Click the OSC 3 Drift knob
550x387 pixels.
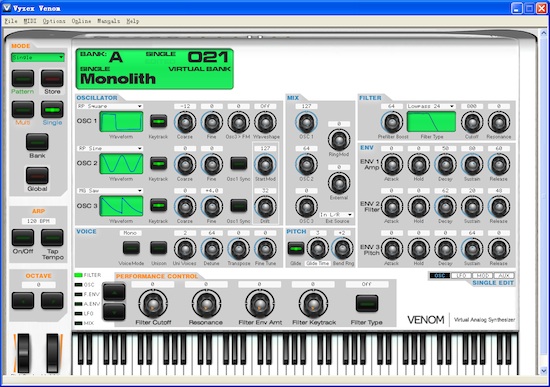(265, 206)
